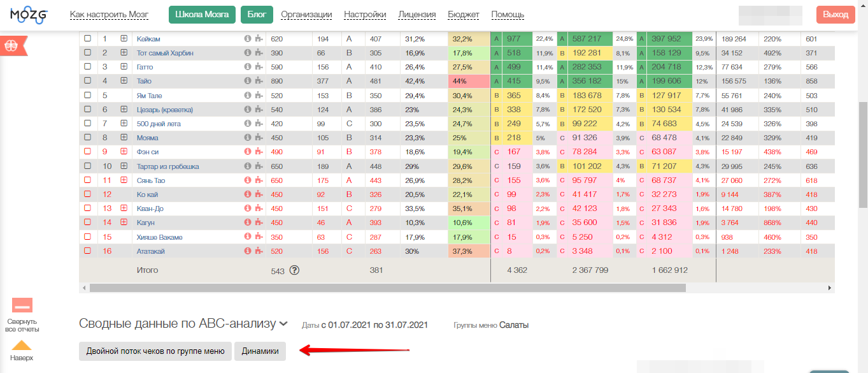Click the info icon for Кейкам
Image resolution: width=868 pixels, height=373 pixels.
(248, 39)
